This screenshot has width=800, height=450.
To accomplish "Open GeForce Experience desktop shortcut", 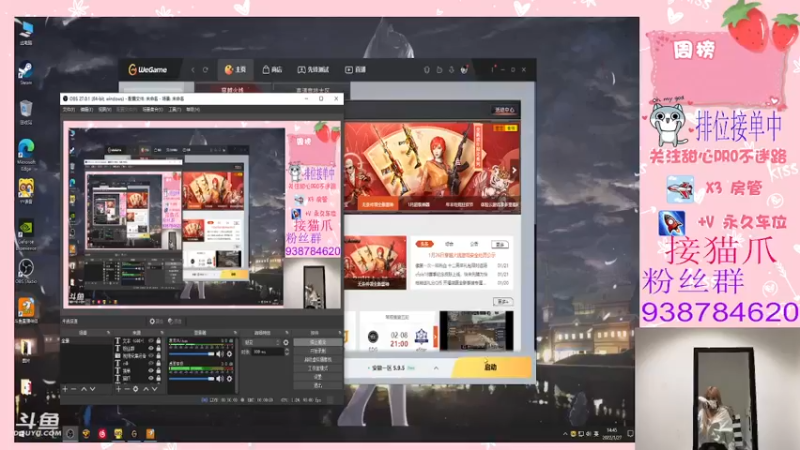I will pos(26,235).
